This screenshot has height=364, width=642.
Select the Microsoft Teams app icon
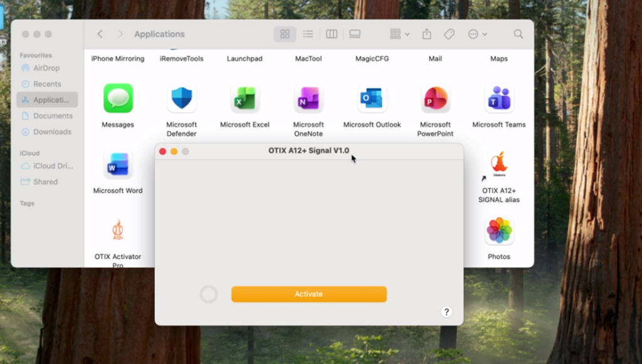coord(499,99)
